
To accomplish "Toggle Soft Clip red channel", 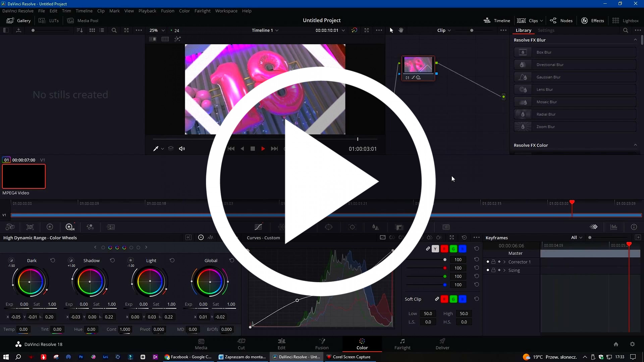I will [444, 299].
